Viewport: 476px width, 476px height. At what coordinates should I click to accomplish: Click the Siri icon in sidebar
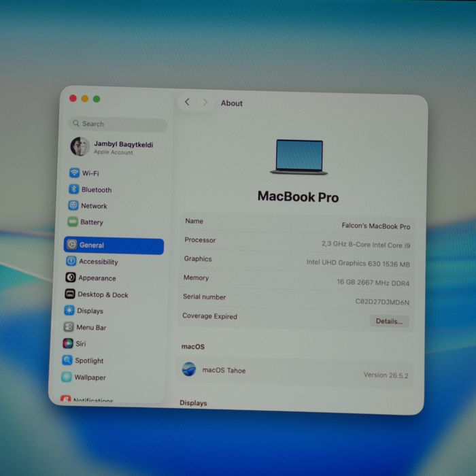[68, 343]
